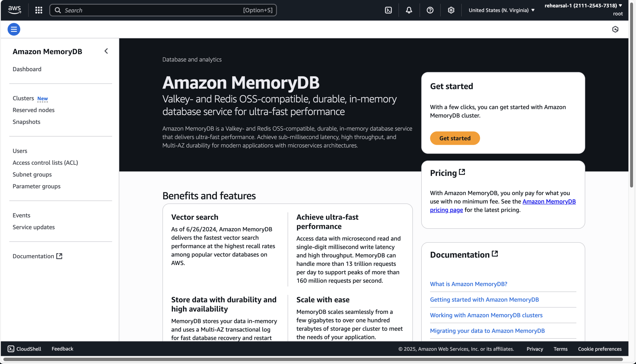Screen dimensions: 636x364
Task: Open the settings gear icon
Action: [451, 10]
